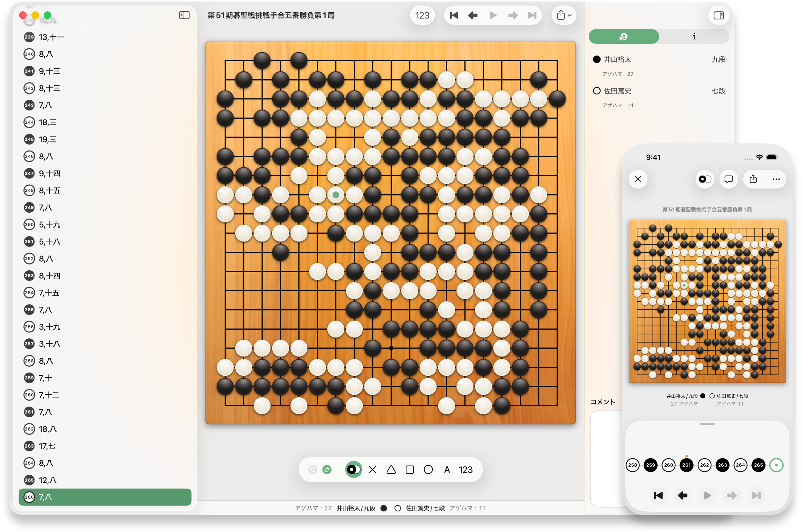802x532 pixels.
Task: Select move 265 at 12,八
Action: (105, 480)
